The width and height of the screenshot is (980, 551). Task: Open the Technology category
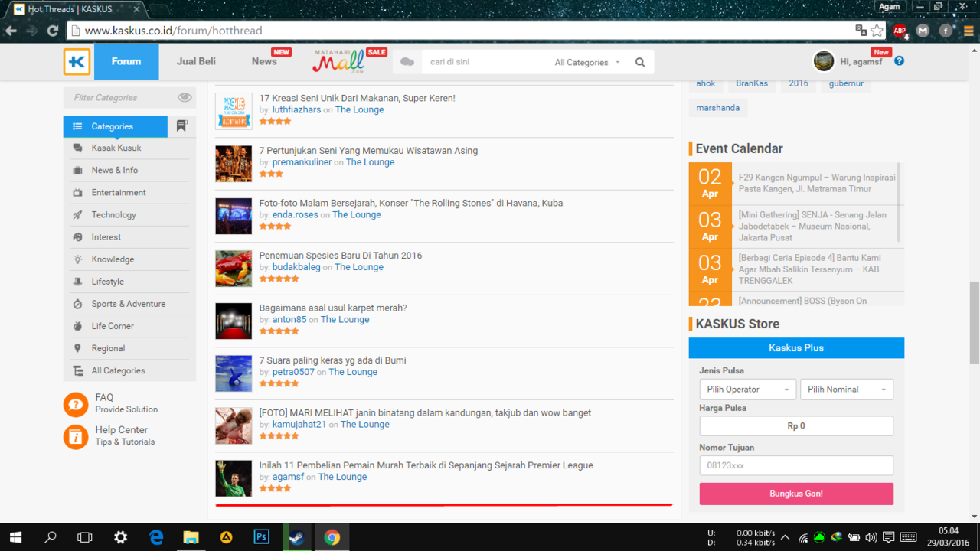113,214
